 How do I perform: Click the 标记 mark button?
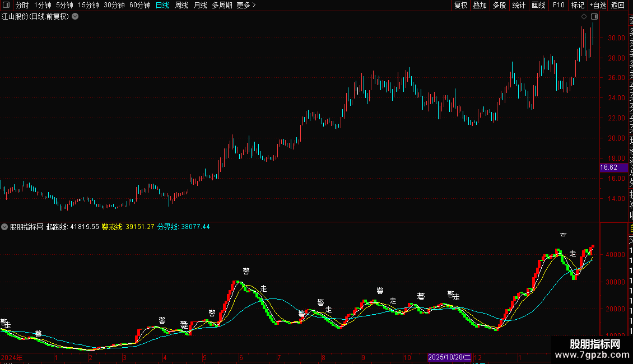pyautogui.click(x=578, y=5)
